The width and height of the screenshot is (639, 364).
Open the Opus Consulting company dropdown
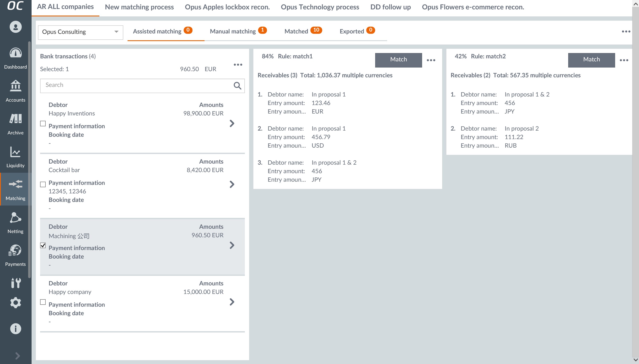tap(80, 32)
